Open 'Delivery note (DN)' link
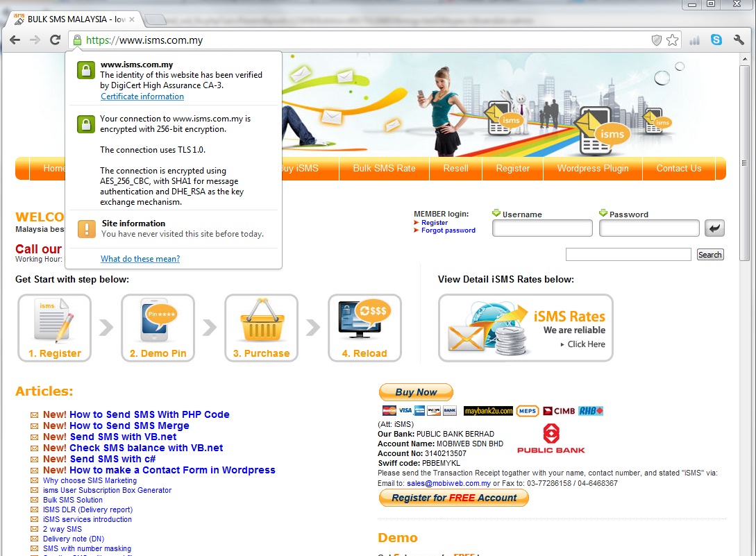This screenshot has width=756, height=556. click(74, 539)
